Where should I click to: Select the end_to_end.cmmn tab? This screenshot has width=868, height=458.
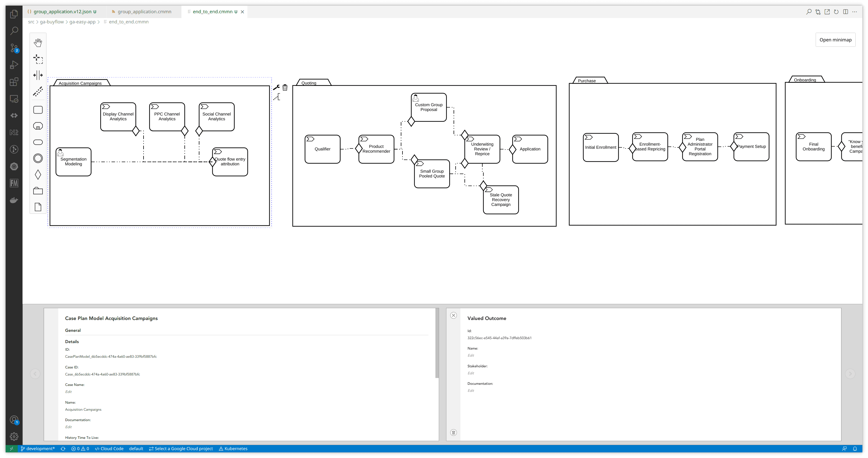[212, 12]
